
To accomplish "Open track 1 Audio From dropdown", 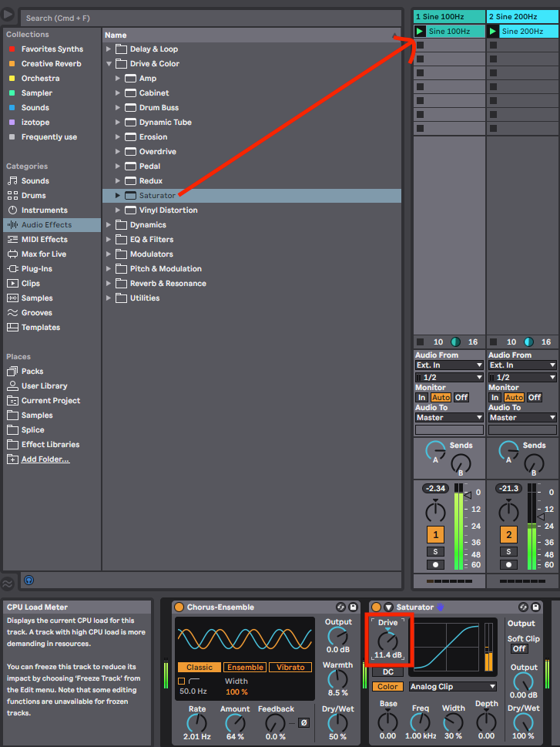I will tap(449, 365).
